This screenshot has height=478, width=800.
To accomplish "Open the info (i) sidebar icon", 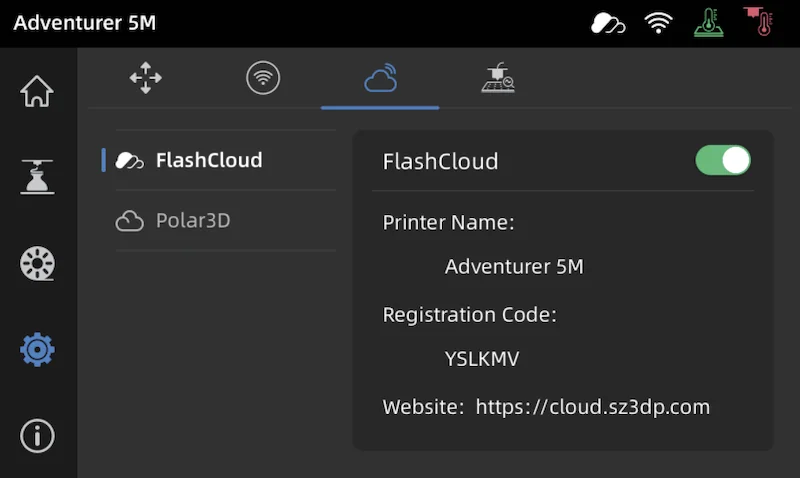I will pos(37,436).
